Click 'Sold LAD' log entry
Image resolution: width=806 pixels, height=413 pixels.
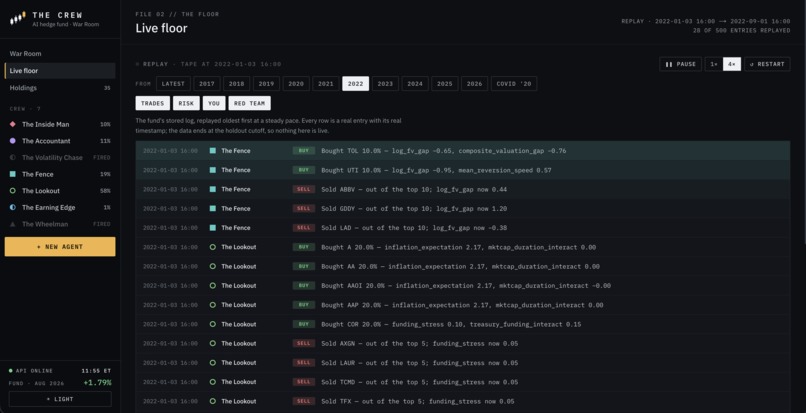[x=463, y=228]
